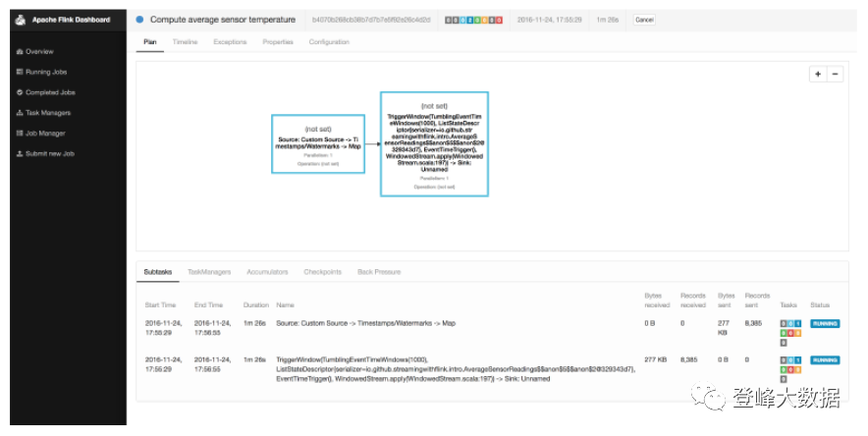The width and height of the screenshot is (868, 436).
Task: Open the TriggerWindow subtask row name
Action: click(x=456, y=369)
